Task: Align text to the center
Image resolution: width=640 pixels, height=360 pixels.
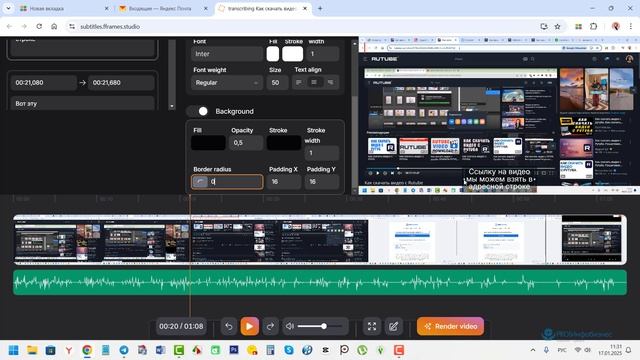Action: (314, 82)
